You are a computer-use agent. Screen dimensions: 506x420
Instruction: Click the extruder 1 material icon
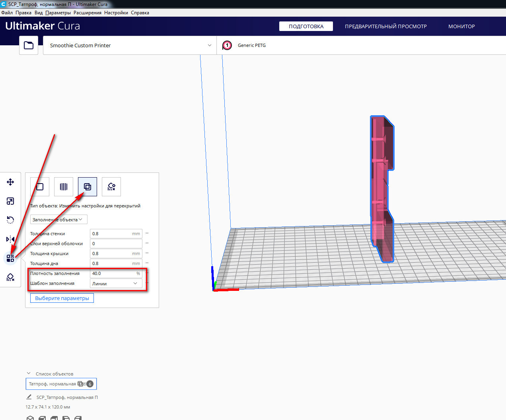pyautogui.click(x=227, y=45)
